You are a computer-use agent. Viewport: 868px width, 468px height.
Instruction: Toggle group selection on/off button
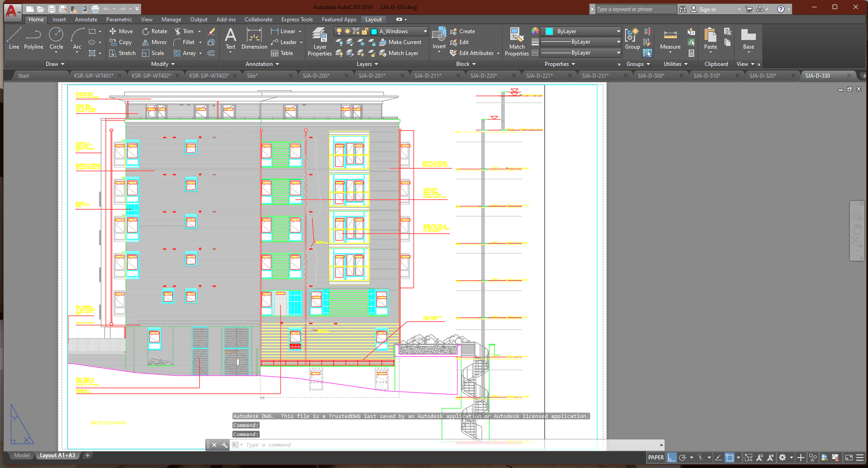[647, 53]
